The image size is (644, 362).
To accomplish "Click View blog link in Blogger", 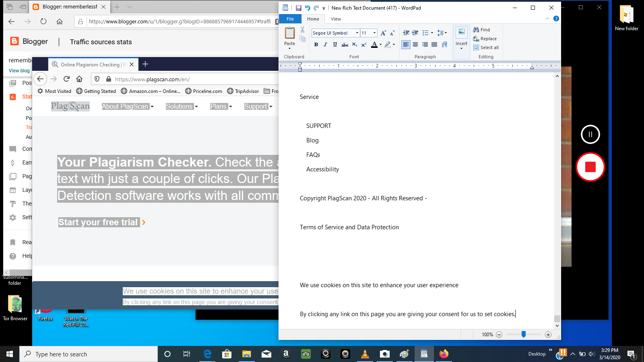I will coord(19,71).
